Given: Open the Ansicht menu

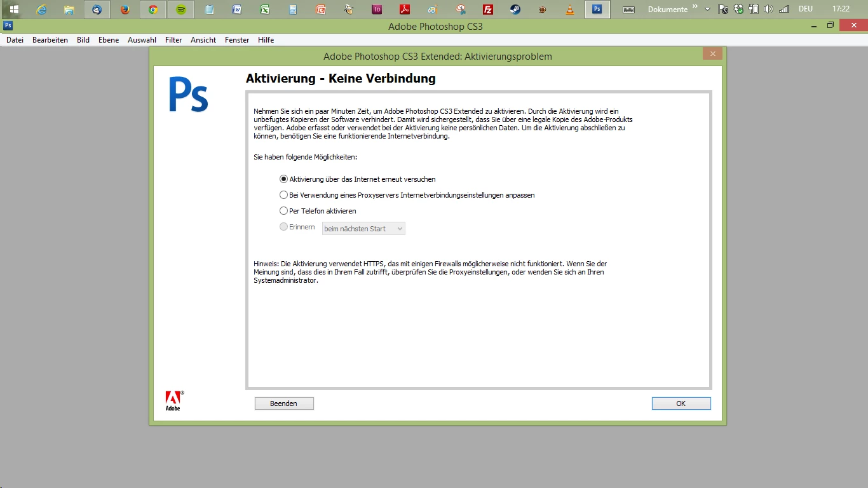Looking at the screenshot, I should coord(203,40).
